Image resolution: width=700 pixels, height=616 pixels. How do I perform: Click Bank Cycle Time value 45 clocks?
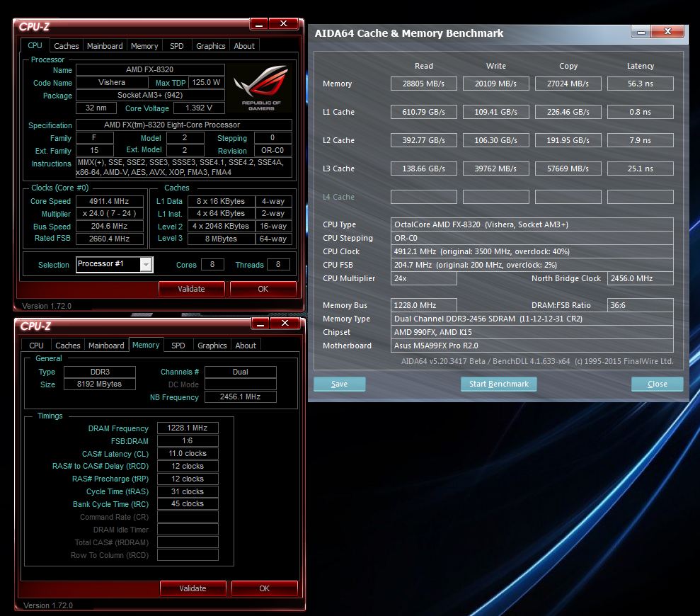188,504
